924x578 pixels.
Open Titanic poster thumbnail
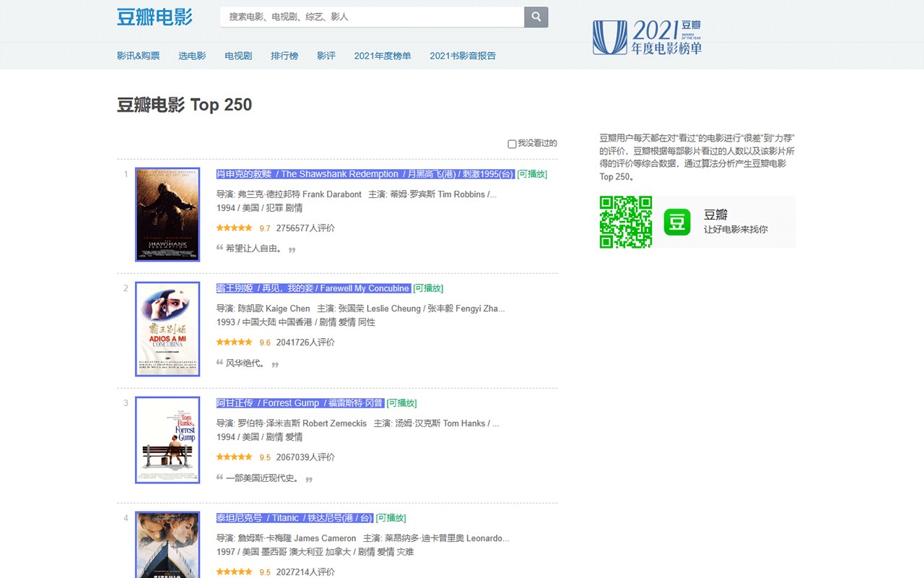click(x=167, y=544)
